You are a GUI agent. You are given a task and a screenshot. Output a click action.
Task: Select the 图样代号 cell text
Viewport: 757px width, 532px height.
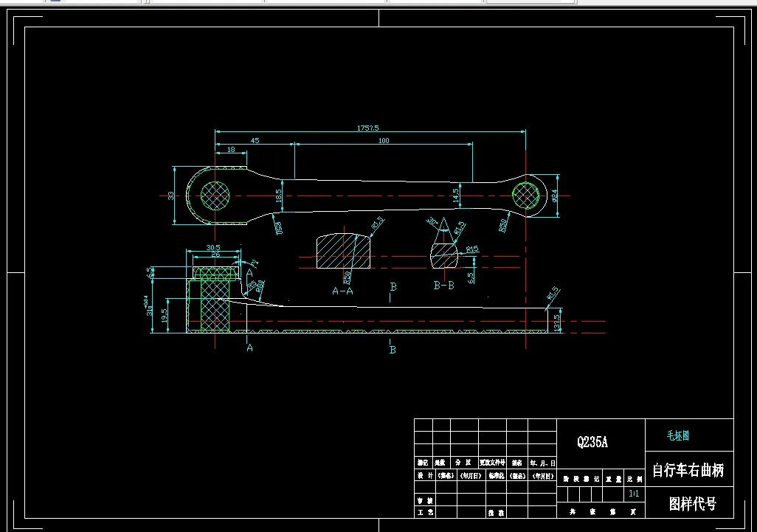(x=692, y=504)
